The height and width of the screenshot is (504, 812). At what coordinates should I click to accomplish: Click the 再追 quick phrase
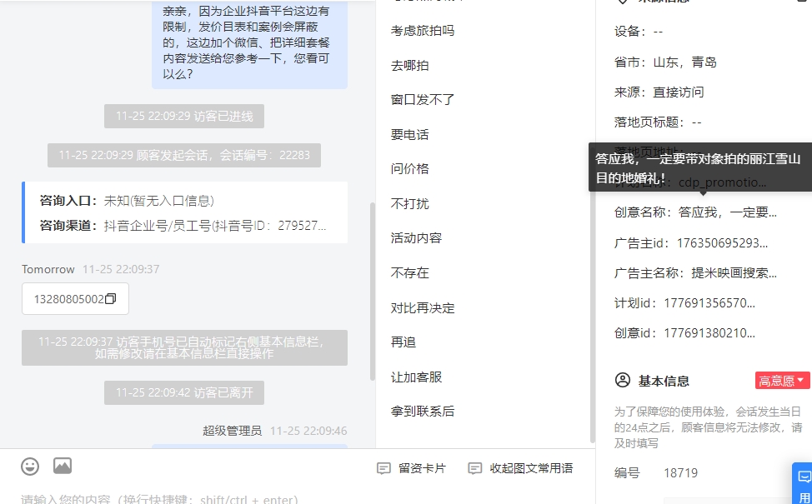coord(403,342)
